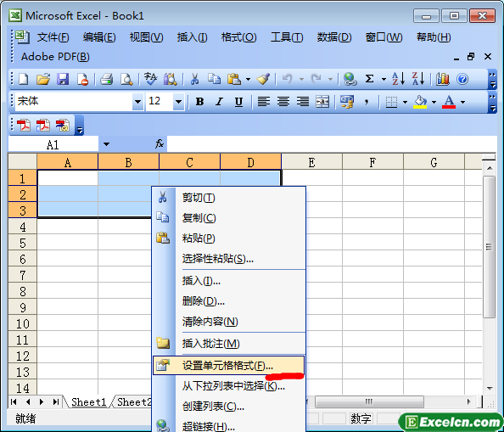504x432 pixels.
Task: Open the Fill Color dropdown arrow
Action: pos(434,102)
